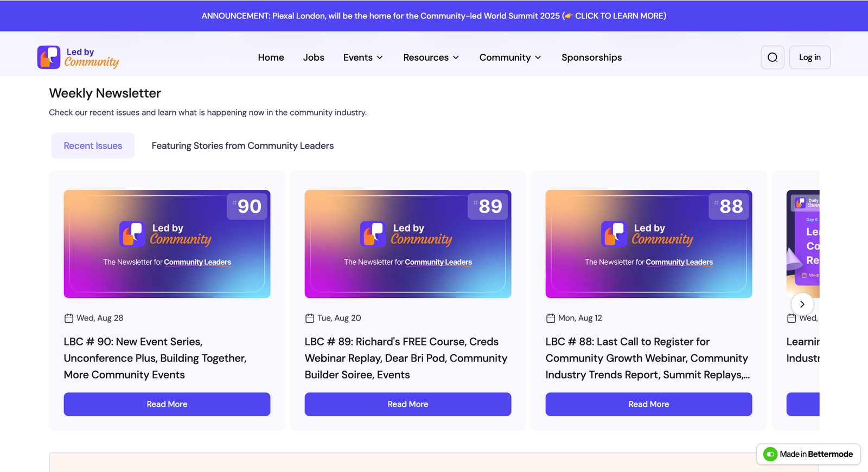Go to the Jobs page
The image size is (868, 472).
(x=314, y=58)
